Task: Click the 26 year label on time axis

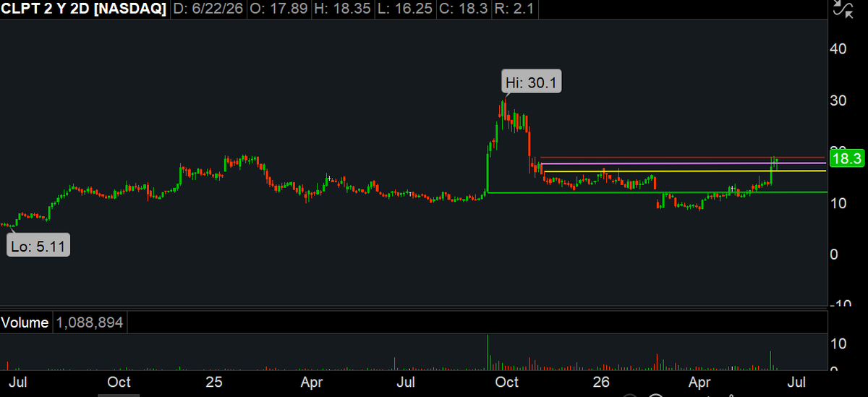Action: [602, 381]
